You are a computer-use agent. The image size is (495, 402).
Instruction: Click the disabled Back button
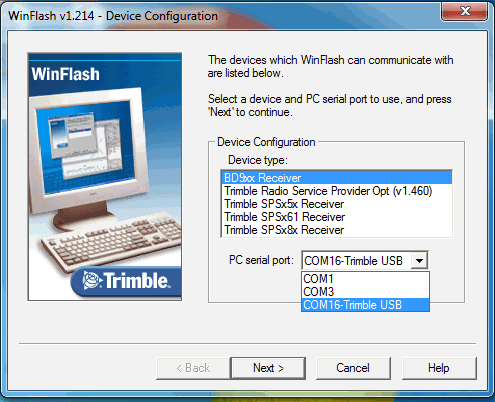193,368
